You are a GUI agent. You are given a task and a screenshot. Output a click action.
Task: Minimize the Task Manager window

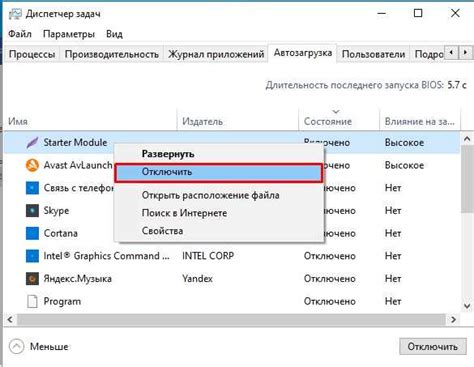382,13
